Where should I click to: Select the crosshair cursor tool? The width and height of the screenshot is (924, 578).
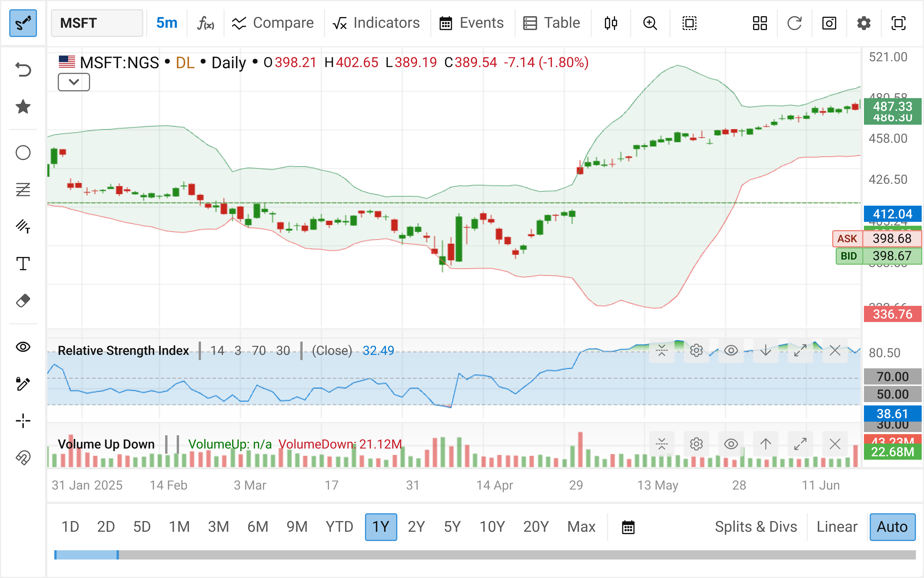tap(23, 420)
